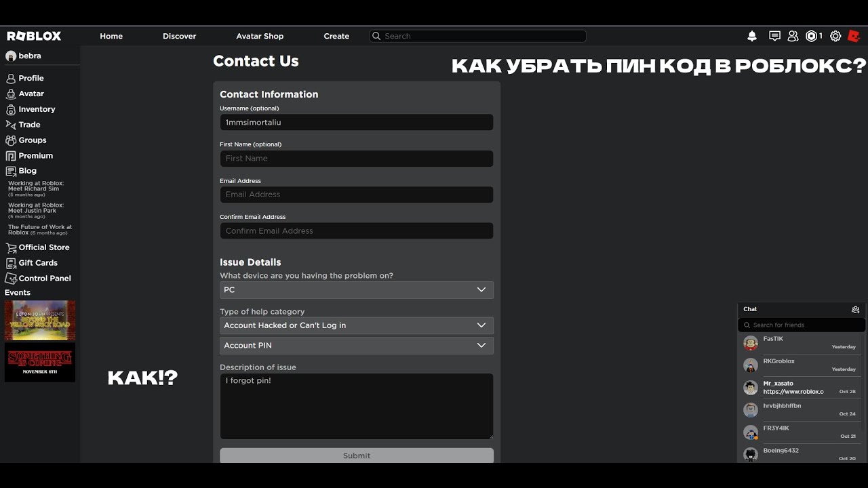Click the Profile sidebar icon
This screenshot has height=488, width=868.
[11, 79]
